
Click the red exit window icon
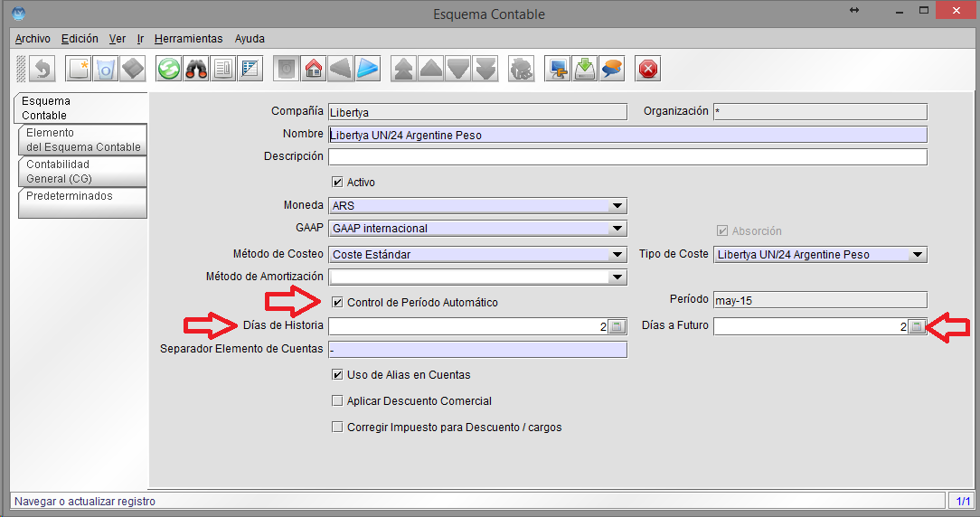(x=648, y=70)
